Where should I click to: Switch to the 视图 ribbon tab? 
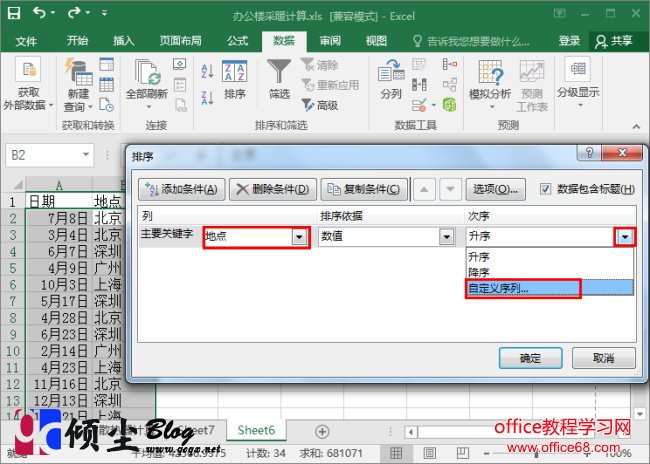click(376, 41)
